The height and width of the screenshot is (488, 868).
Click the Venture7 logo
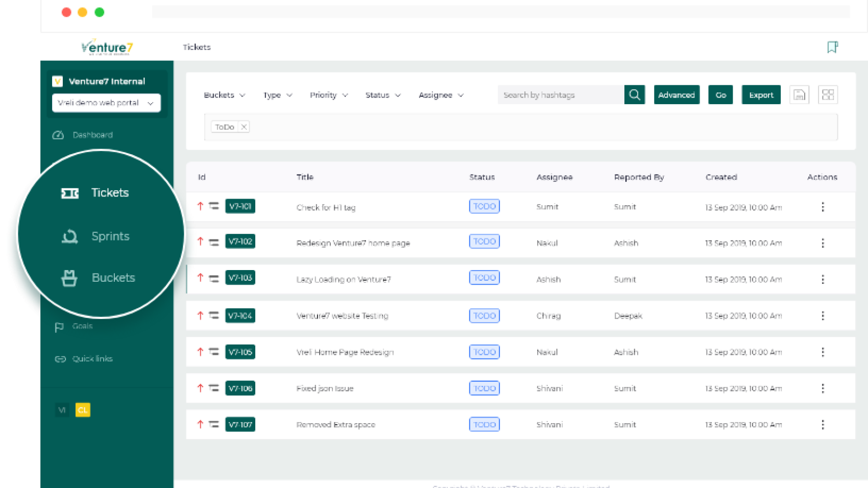107,47
